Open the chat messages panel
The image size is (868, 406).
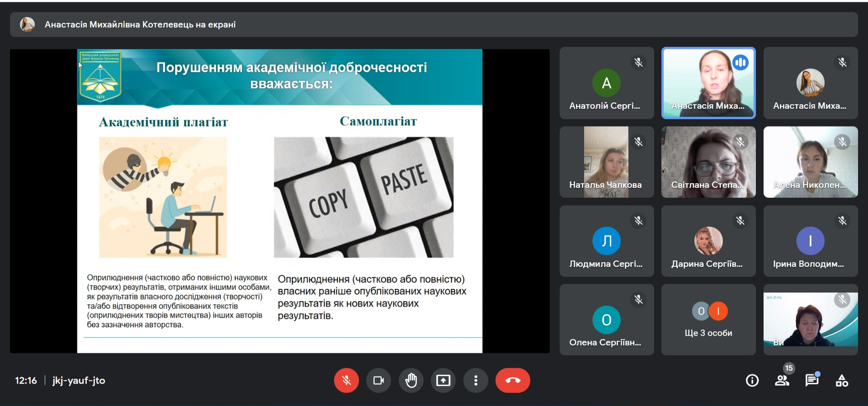[812, 381]
